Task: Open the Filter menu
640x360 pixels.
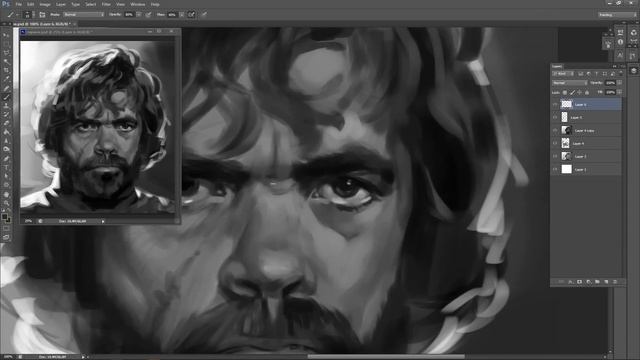Action: 106,4
